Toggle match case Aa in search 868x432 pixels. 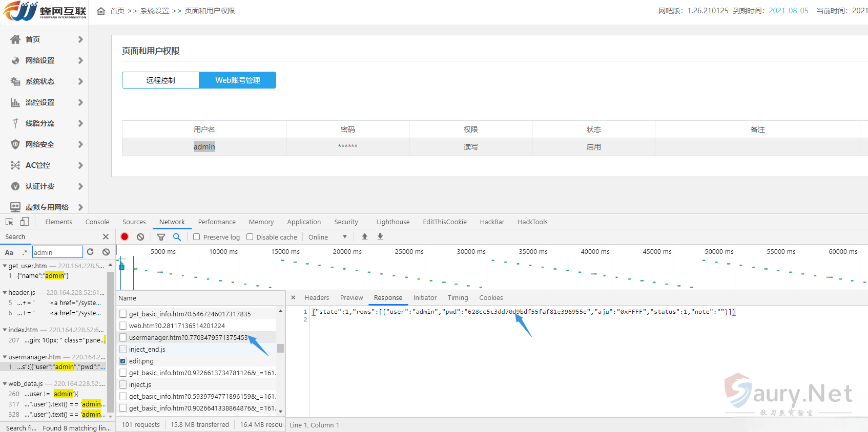pos(9,252)
